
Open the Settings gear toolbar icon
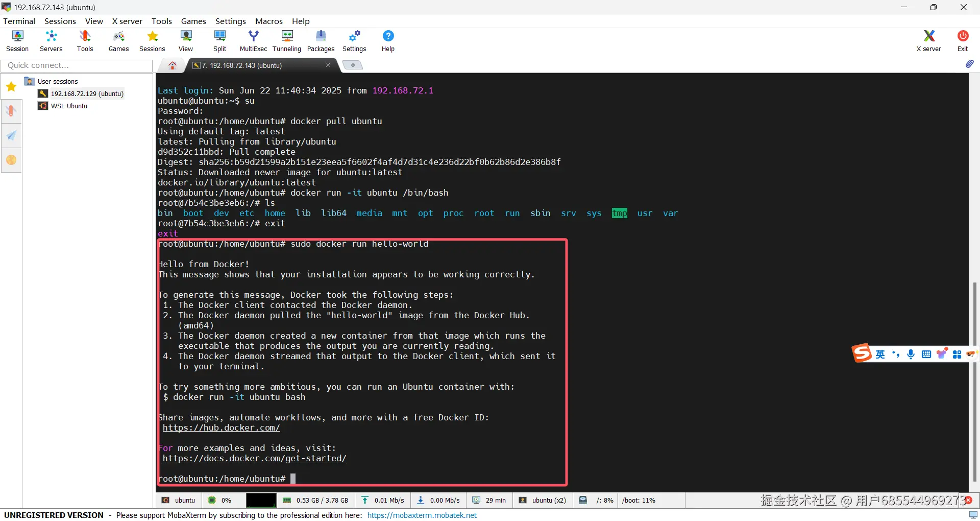click(354, 41)
